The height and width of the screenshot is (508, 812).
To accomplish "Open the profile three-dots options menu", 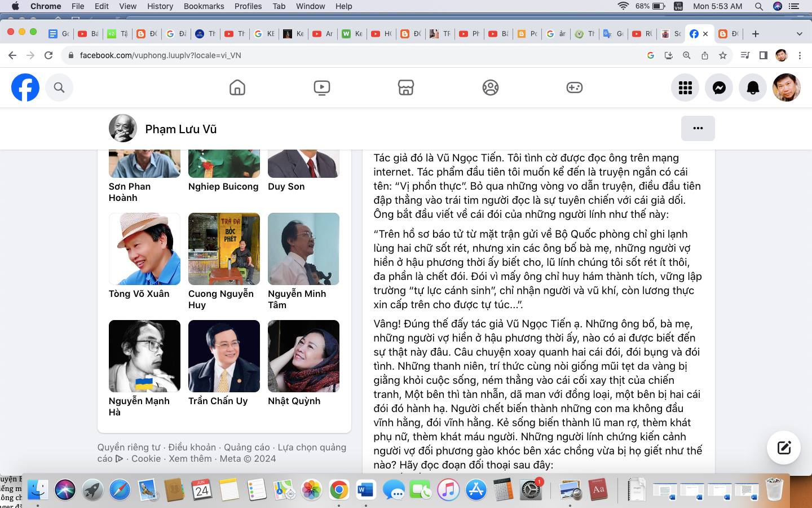I will pyautogui.click(x=698, y=128).
